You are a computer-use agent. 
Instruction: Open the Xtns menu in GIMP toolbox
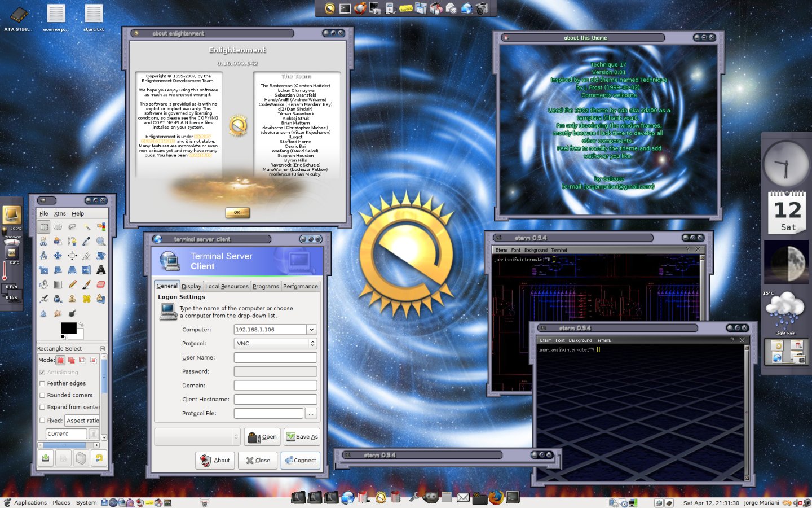pyautogui.click(x=60, y=214)
